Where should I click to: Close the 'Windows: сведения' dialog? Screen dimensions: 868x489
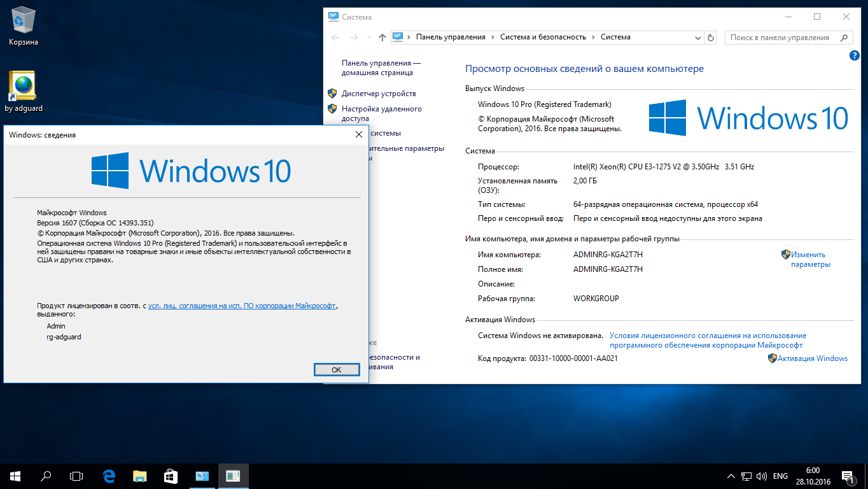tap(359, 134)
